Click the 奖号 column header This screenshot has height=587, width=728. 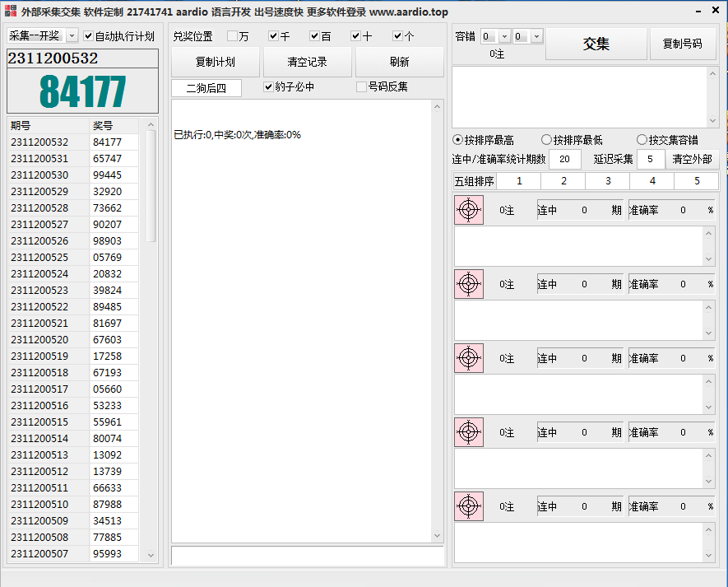point(114,125)
